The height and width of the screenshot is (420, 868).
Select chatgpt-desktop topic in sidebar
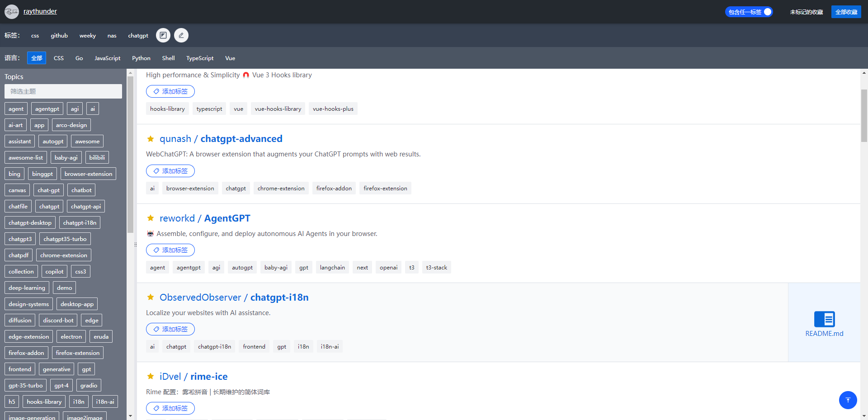(30, 223)
